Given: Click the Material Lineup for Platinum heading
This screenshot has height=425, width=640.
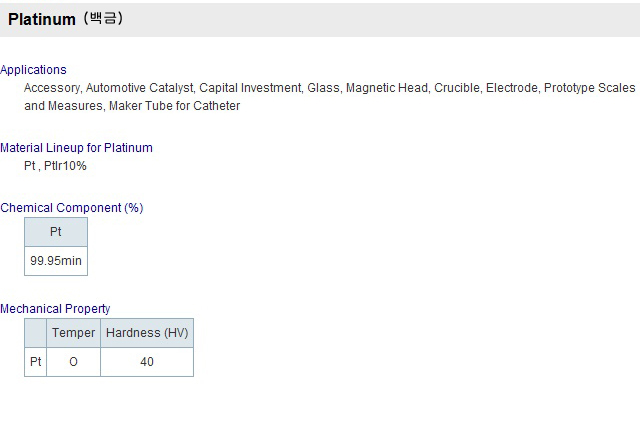Looking at the screenshot, I should (76, 148).
